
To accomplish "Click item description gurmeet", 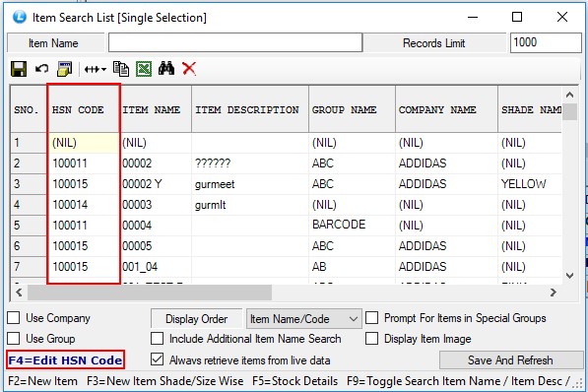I will 250,184.
